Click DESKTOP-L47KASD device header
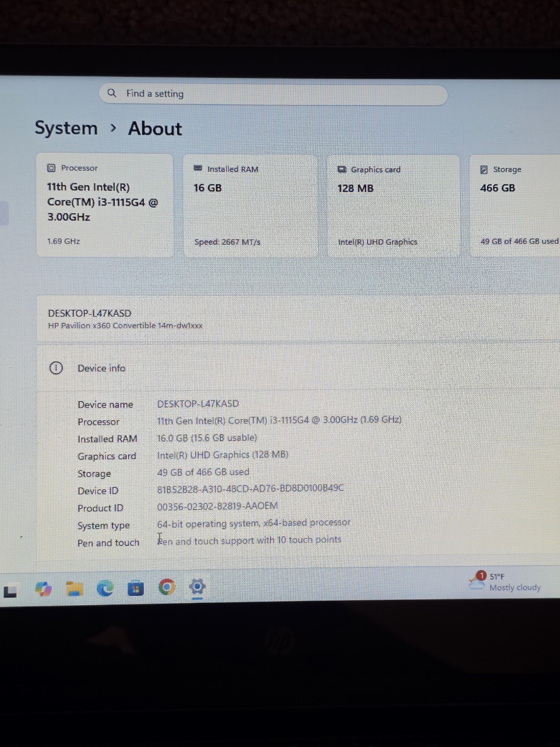This screenshot has width=560, height=747. pos(90,313)
